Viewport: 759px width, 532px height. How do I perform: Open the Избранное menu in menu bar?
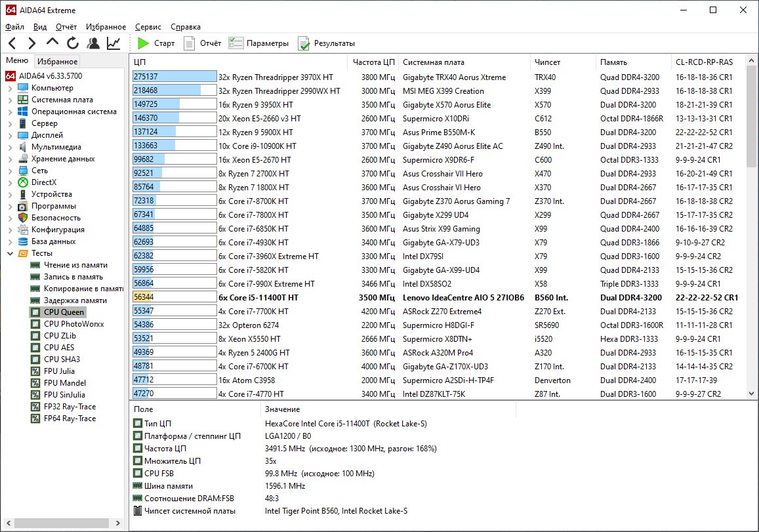[x=106, y=27]
